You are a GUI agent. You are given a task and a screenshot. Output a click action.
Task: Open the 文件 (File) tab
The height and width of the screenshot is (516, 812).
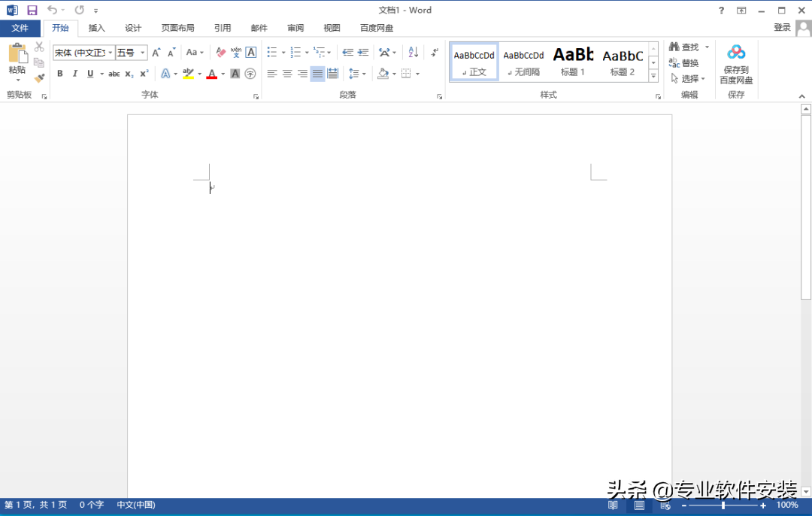[20, 28]
